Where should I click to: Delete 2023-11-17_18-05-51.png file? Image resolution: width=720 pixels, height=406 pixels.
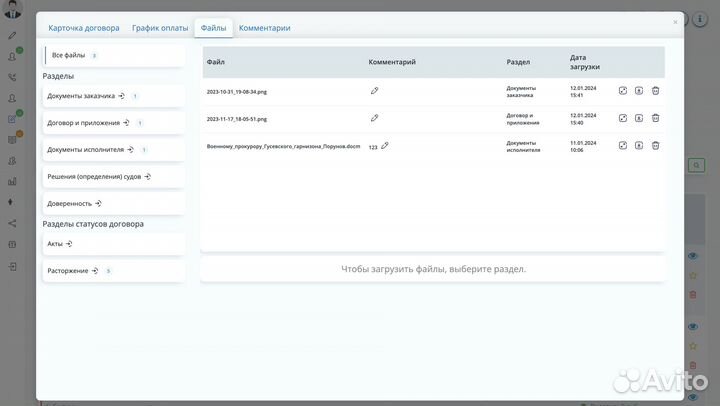(x=655, y=118)
